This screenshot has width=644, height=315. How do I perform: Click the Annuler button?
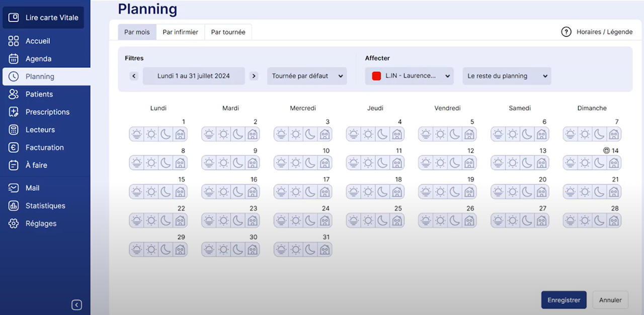[x=610, y=300]
